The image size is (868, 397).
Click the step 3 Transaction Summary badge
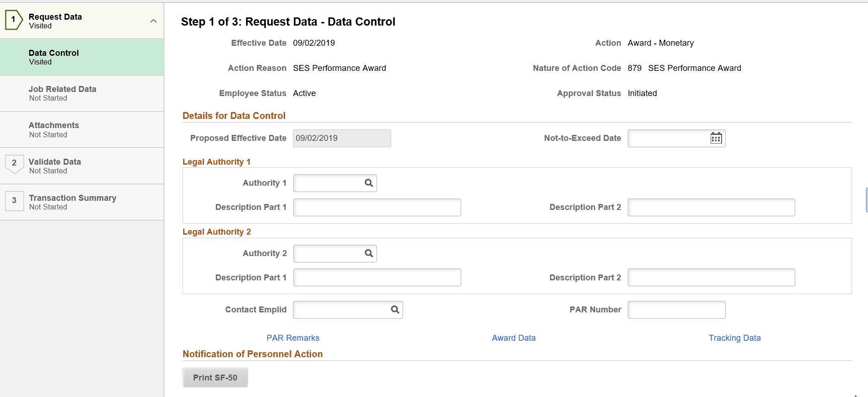tap(14, 201)
